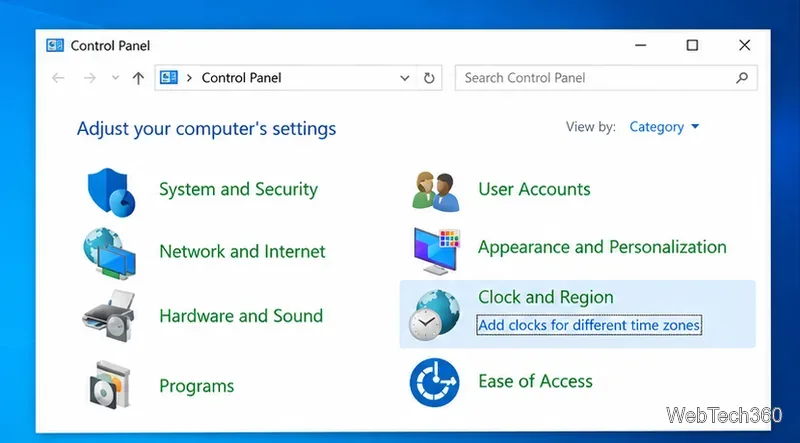Click the Control Panel title bar icon
The width and height of the screenshot is (800, 443).
(55, 45)
